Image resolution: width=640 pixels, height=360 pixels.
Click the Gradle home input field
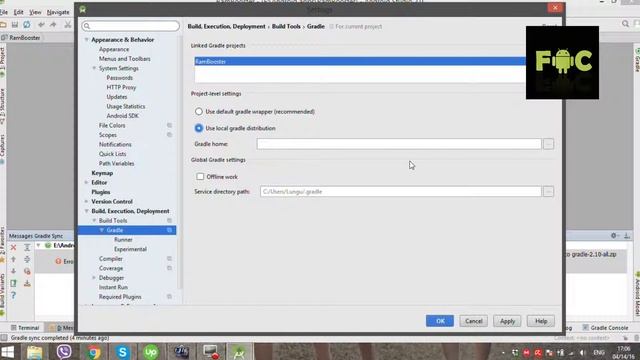pyautogui.click(x=399, y=144)
